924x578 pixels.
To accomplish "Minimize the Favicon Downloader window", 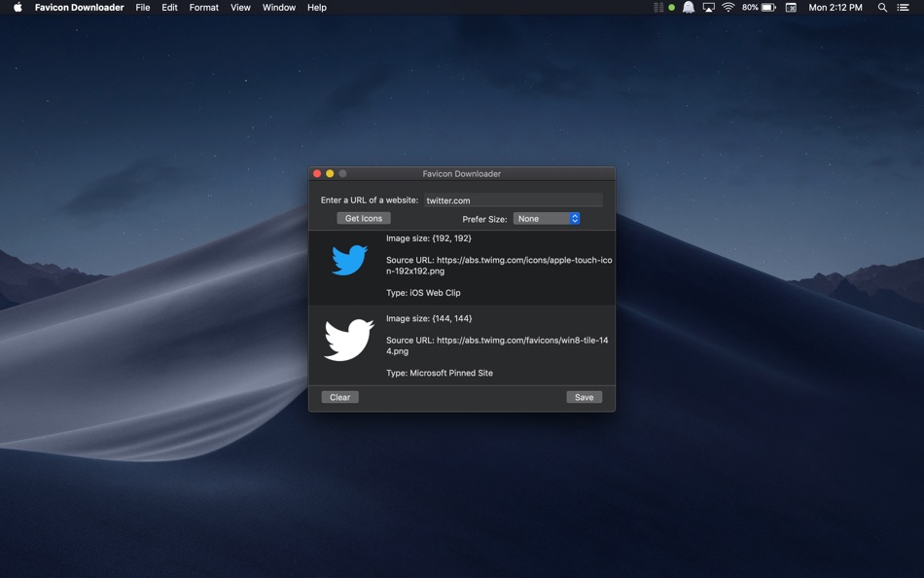I will coord(330,173).
